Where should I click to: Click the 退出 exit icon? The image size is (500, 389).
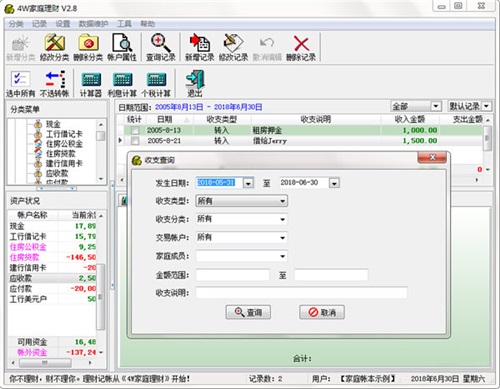tap(195, 83)
